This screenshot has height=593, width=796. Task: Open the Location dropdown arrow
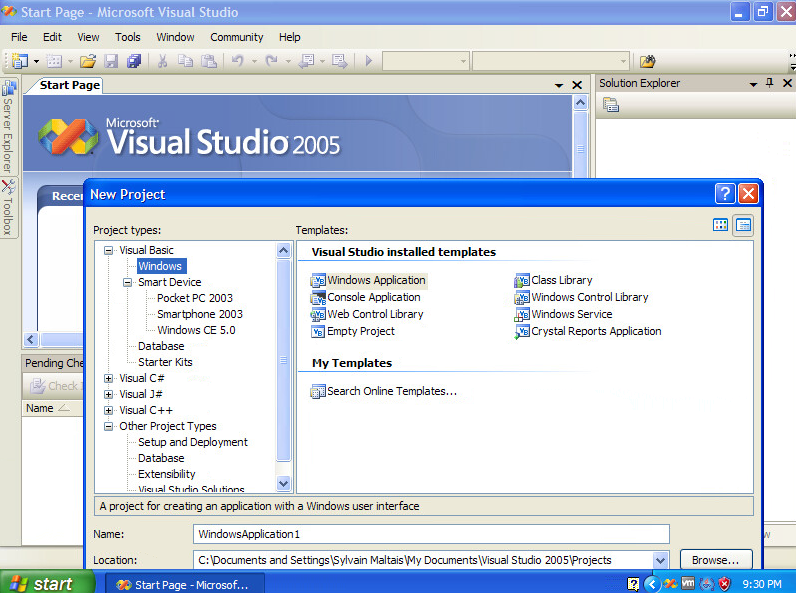(659, 560)
